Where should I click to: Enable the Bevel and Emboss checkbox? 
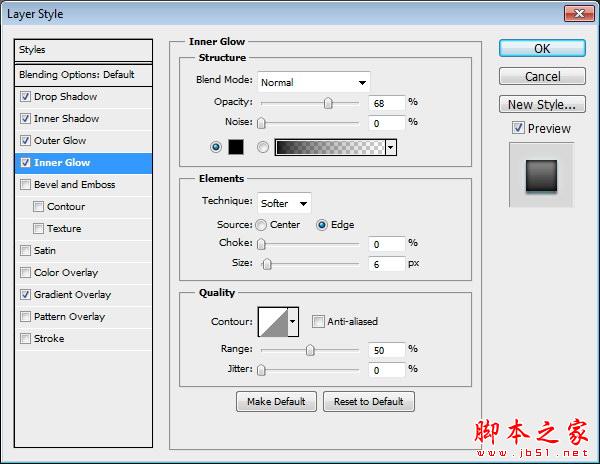(25, 184)
